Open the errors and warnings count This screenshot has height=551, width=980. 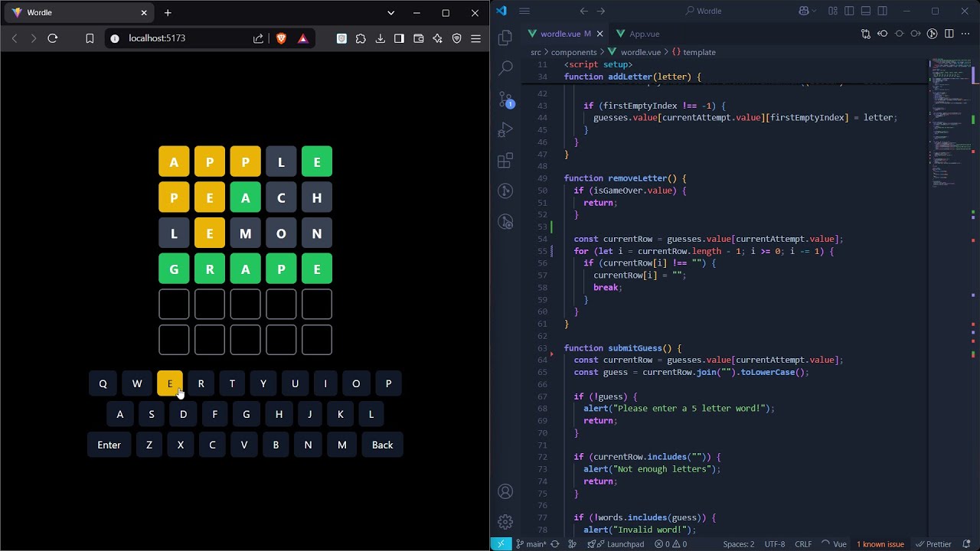671,544
